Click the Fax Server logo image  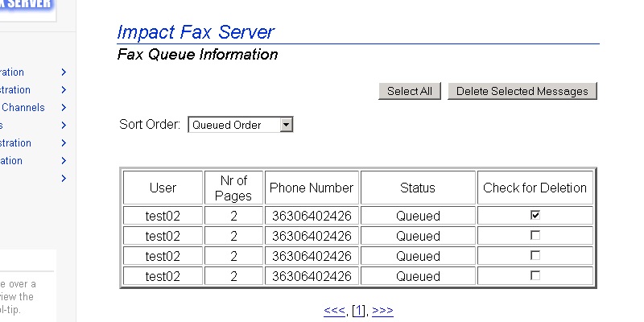click(x=28, y=8)
